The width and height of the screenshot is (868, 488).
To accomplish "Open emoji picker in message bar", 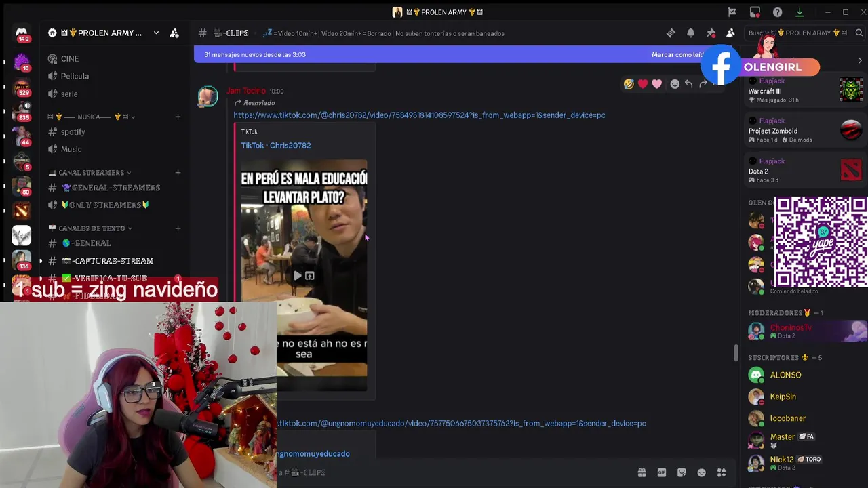I will click(x=701, y=472).
